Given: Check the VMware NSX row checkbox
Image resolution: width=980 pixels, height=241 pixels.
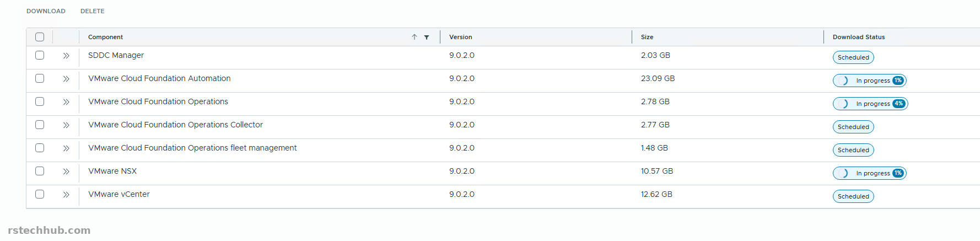Looking at the screenshot, I should 40,171.
